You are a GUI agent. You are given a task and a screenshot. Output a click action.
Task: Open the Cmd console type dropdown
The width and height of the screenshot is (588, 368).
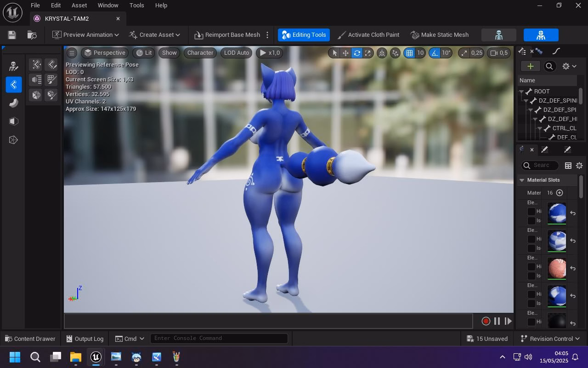click(130, 339)
